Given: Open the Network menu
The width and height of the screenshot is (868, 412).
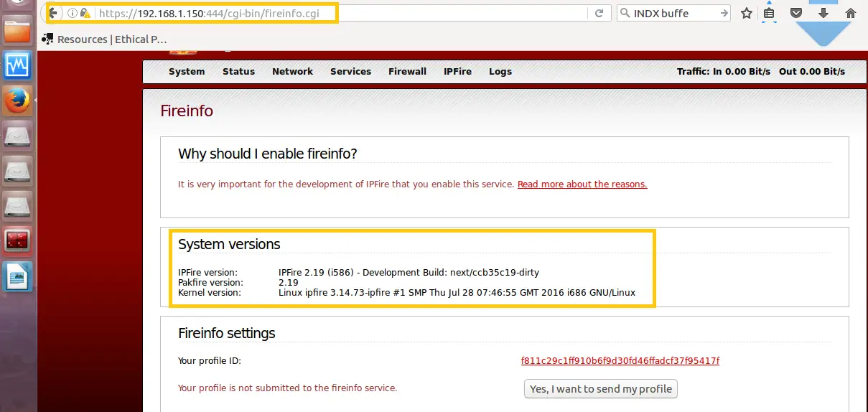Looking at the screenshot, I should [x=292, y=72].
